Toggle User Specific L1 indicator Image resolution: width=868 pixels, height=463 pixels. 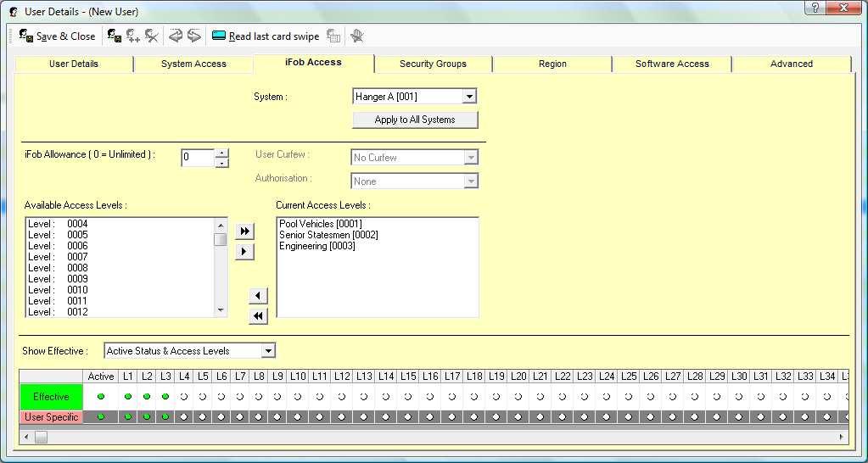coord(128,417)
